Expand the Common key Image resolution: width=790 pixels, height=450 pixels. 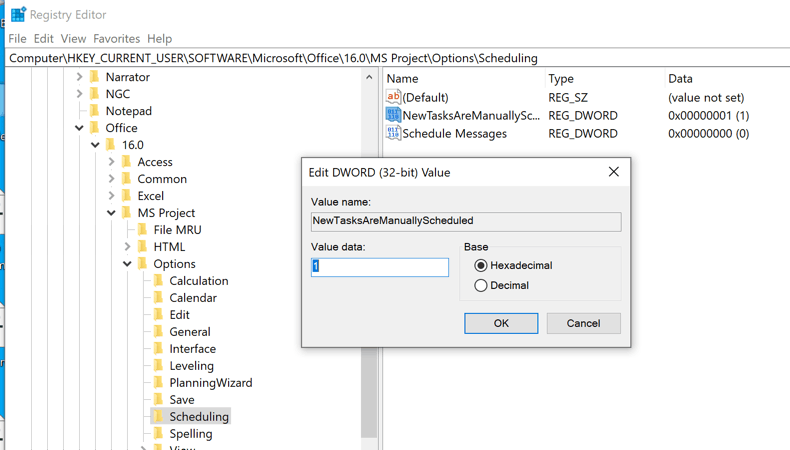click(111, 179)
